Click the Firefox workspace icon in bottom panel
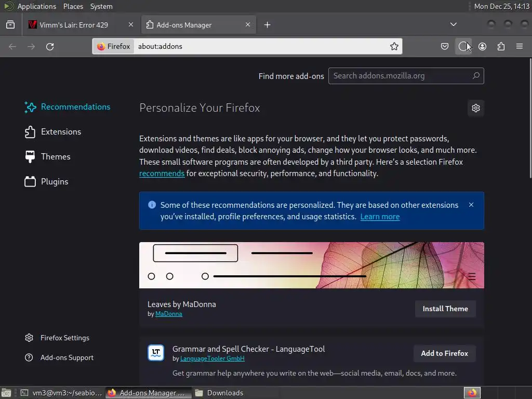 [472, 393]
